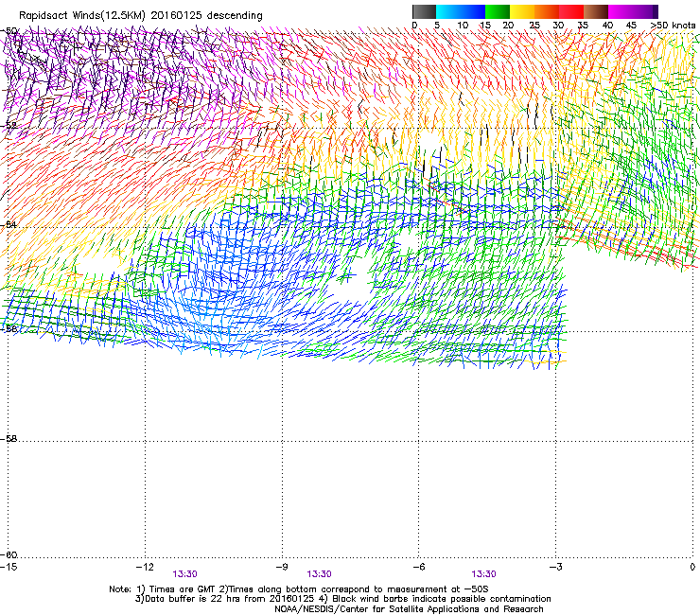
Task: Select the '-12' longitude axis label
Action: coord(145,567)
